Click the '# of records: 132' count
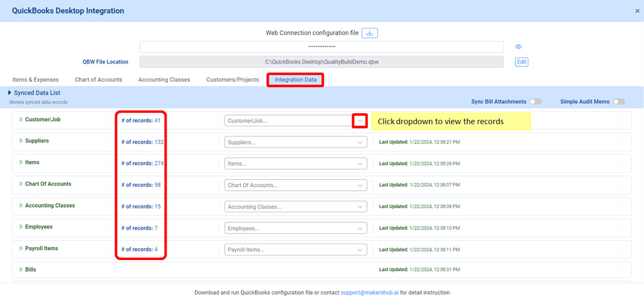Screen dimensions: 644x302 [142, 142]
